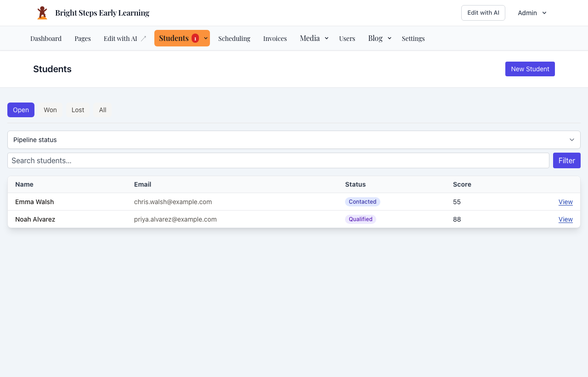Screen dimensions: 588x377
Task: Expand the Blog menu chevron
Action: pyautogui.click(x=390, y=38)
